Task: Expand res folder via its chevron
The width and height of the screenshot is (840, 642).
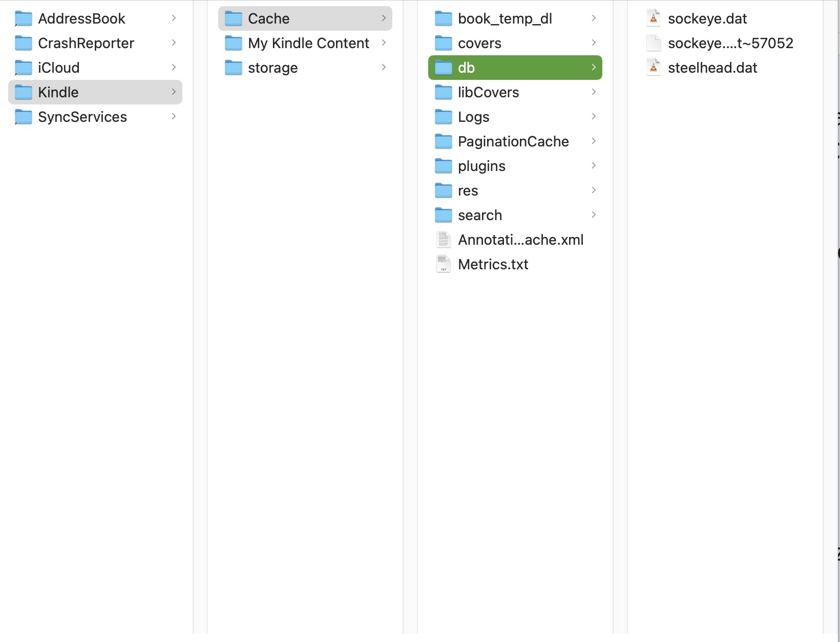Action: (594, 190)
